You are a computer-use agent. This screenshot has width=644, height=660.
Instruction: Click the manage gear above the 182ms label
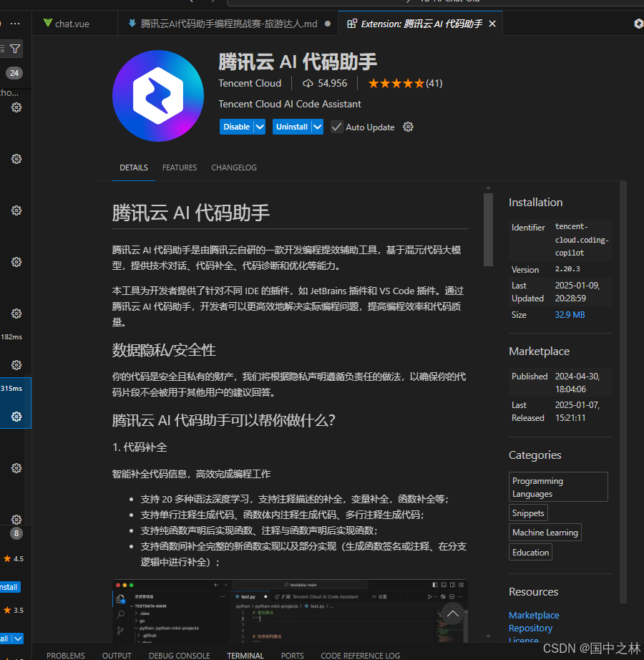[x=16, y=314]
